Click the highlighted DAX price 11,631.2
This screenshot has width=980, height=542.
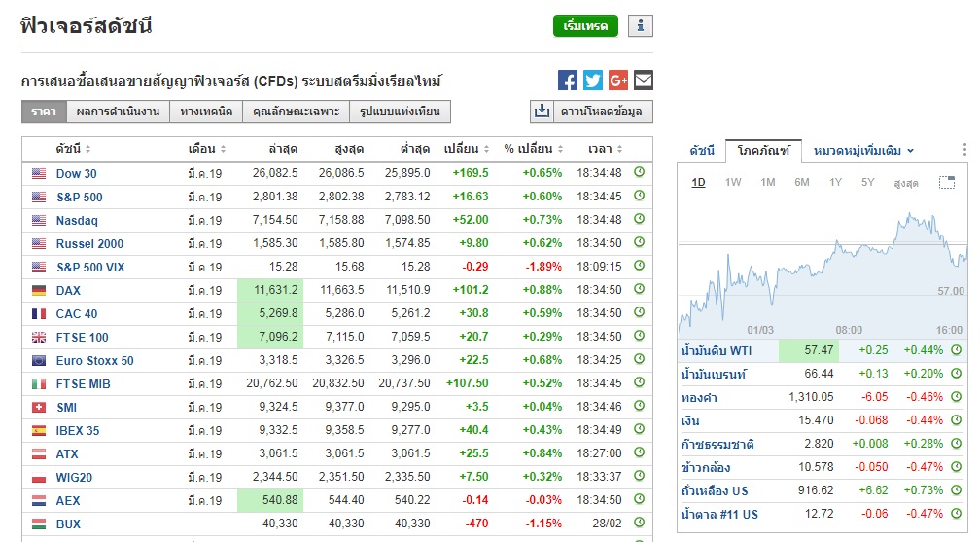click(x=270, y=290)
